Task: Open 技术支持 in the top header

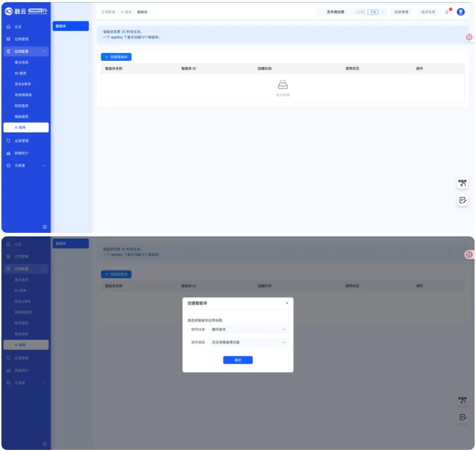Action: click(x=428, y=12)
